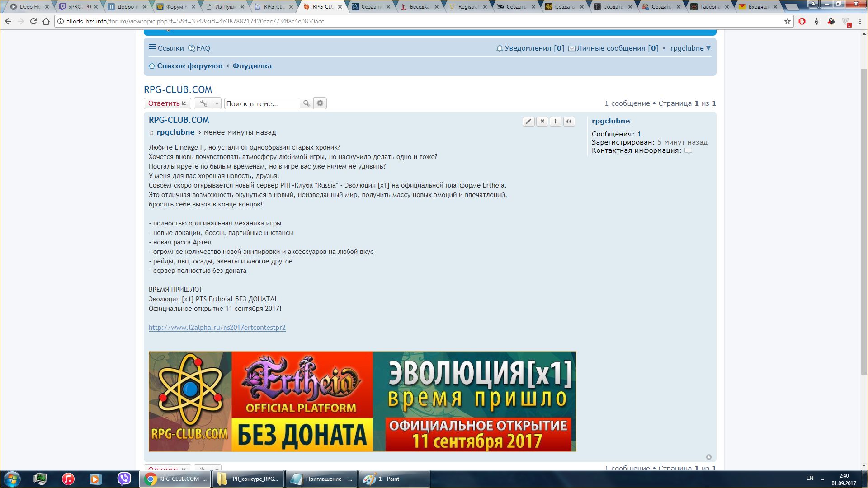Open the Ссылки quick links menu
This screenshot has width=868, height=488.
[x=166, y=48]
